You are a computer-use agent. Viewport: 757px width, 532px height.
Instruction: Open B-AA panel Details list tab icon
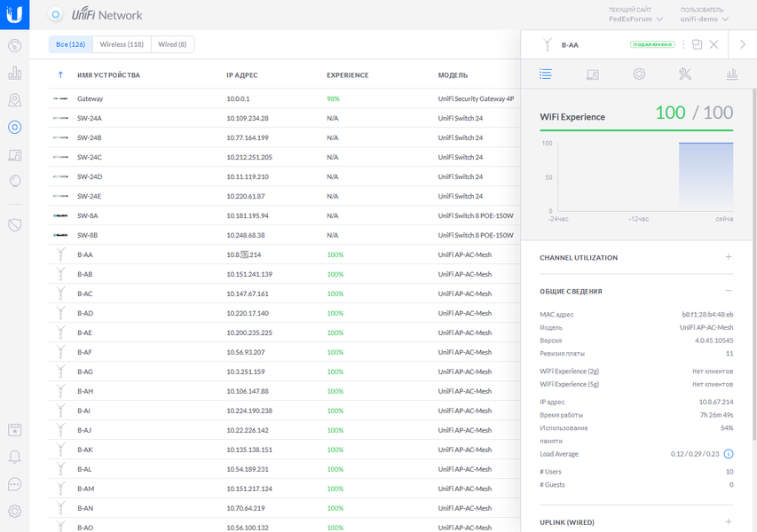point(546,74)
